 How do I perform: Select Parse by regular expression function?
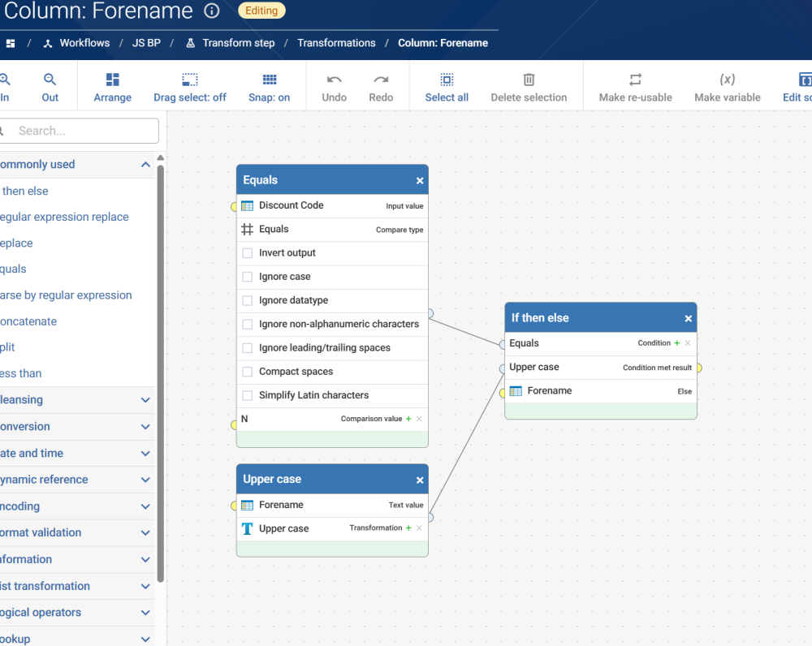[66, 295]
